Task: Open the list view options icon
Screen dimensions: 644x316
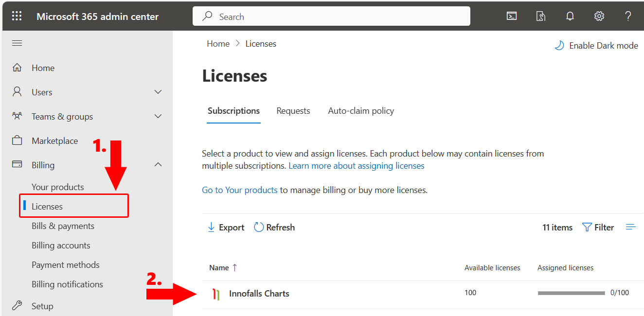Action: [631, 227]
